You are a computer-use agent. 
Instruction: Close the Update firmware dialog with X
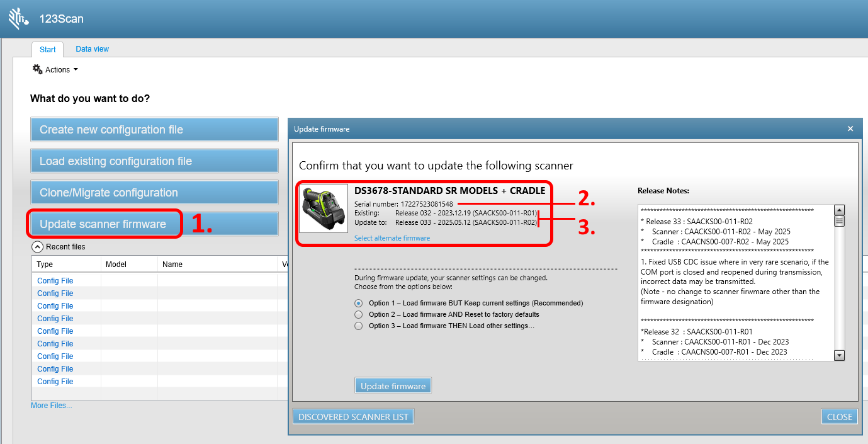850,128
